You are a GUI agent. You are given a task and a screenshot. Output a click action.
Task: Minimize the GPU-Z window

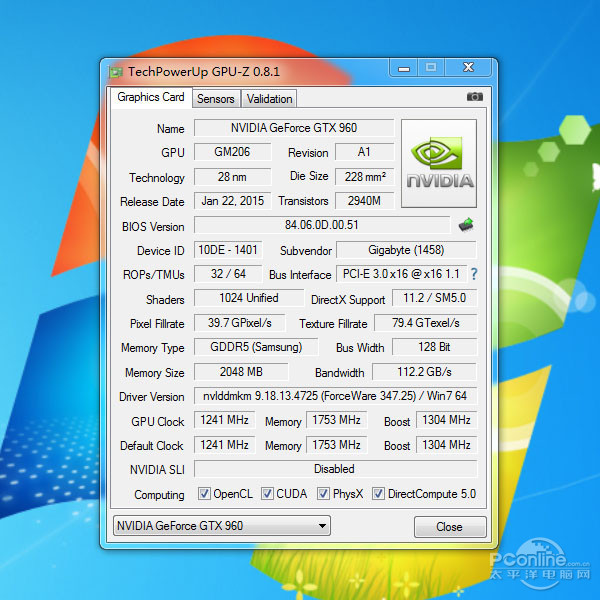(x=404, y=68)
